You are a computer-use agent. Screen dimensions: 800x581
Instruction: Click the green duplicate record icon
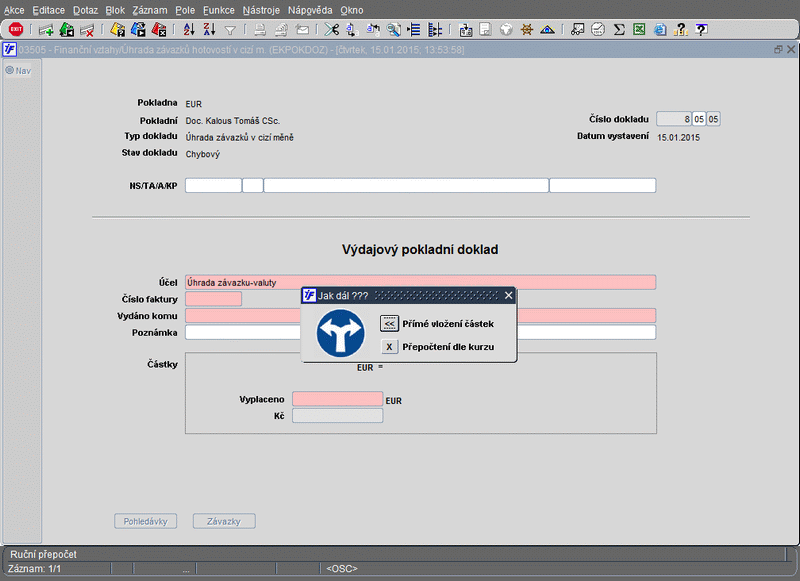click(x=67, y=30)
